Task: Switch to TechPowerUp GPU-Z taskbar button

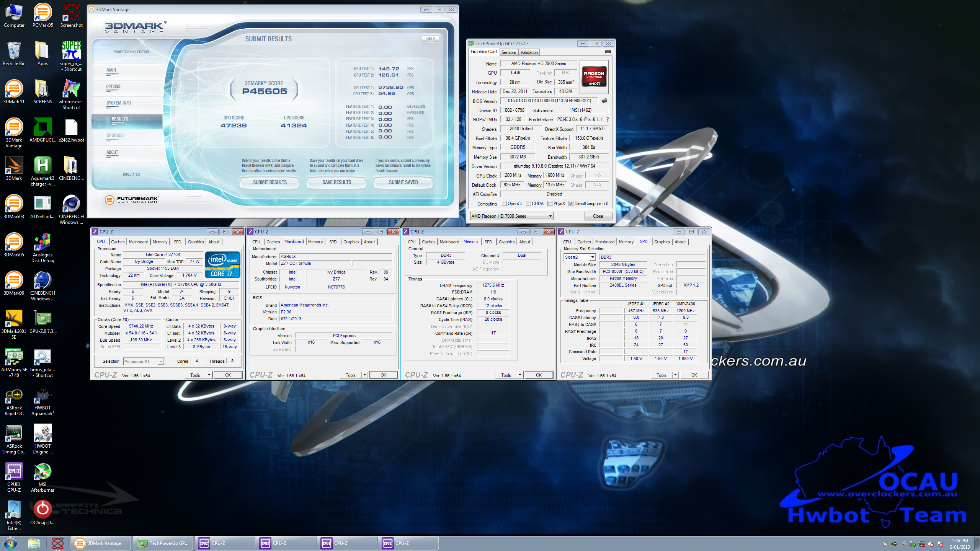Action: [x=163, y=543]
